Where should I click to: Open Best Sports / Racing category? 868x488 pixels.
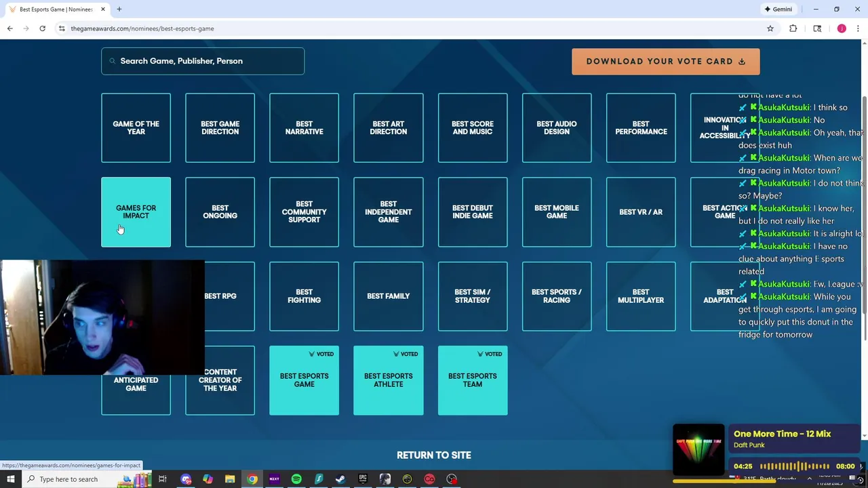(x=557, y=296)
